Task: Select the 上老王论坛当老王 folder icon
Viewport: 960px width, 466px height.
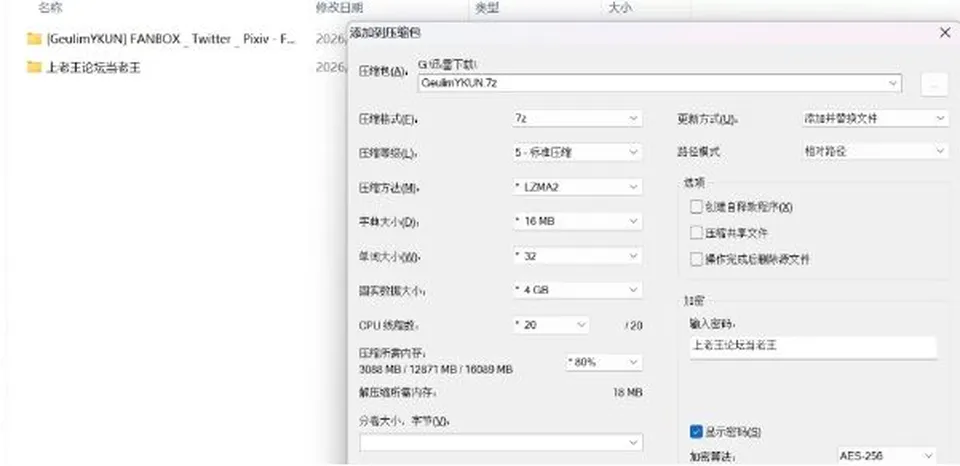Action: pyautogui.click(x=34, y=67)
